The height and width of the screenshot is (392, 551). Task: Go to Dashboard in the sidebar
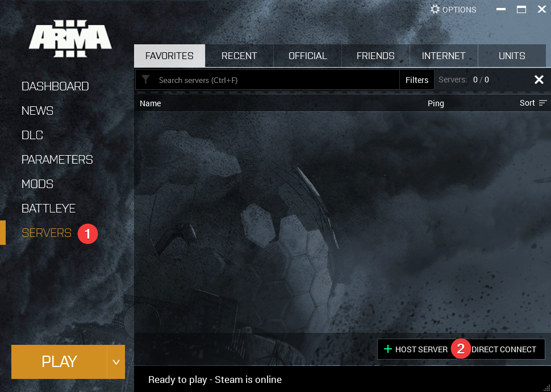point(55,86)
